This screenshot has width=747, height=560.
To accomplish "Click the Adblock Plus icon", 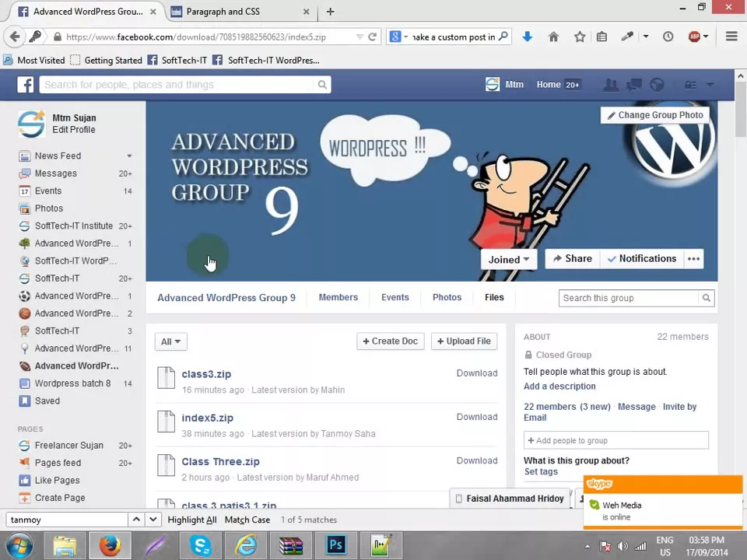I will (x=694, y=37).
